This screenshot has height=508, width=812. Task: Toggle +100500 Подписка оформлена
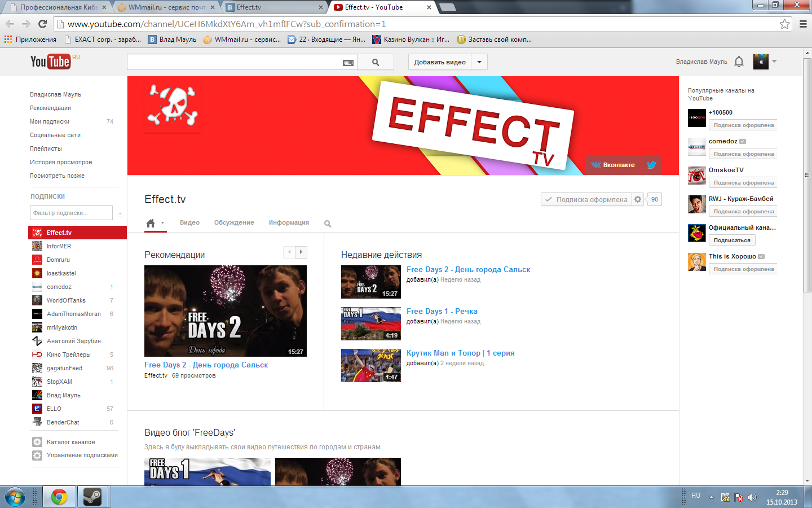pos(743,125)
